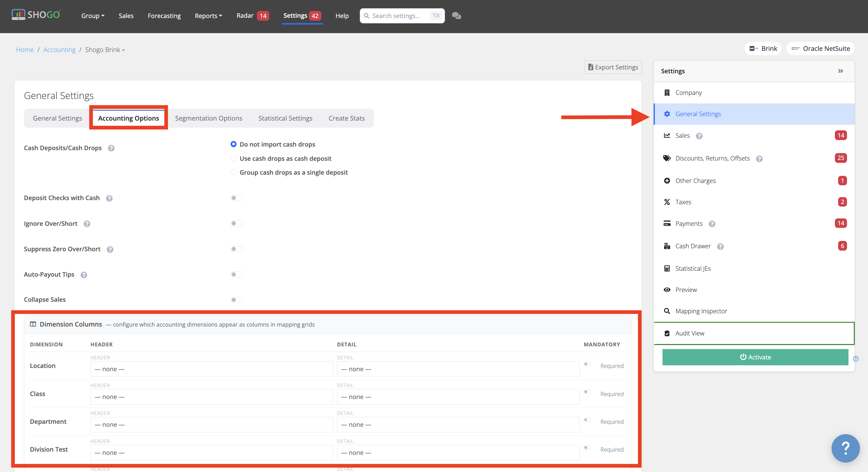Screen dimensions: 868x472
Task: Click the Audit View clipboard icon
Action: click(x=667, y=333)
